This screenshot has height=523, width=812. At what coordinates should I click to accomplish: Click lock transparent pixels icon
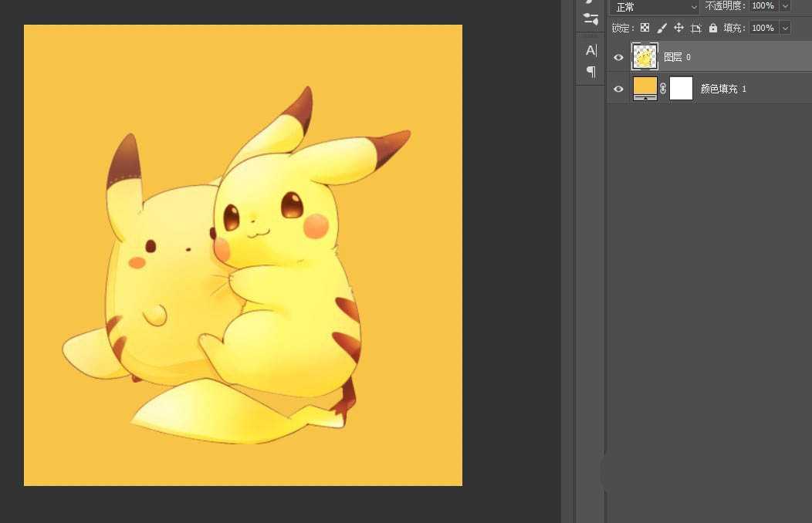(645, 28)
